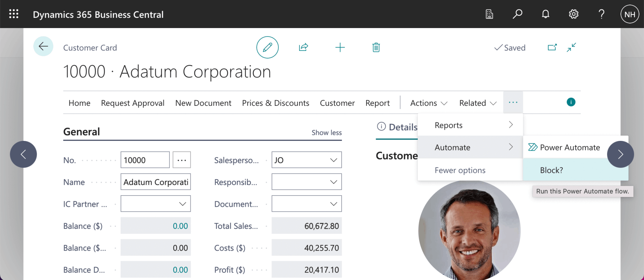Open the Related dropdown menu
The width and height of the screenshot is (644, 280).
(478, 103)
